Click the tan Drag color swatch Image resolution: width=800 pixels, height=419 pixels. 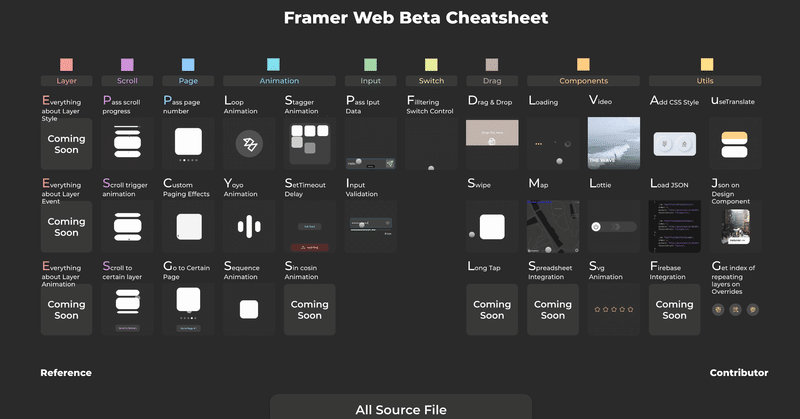pyautogui.click(x=492, y=65)
